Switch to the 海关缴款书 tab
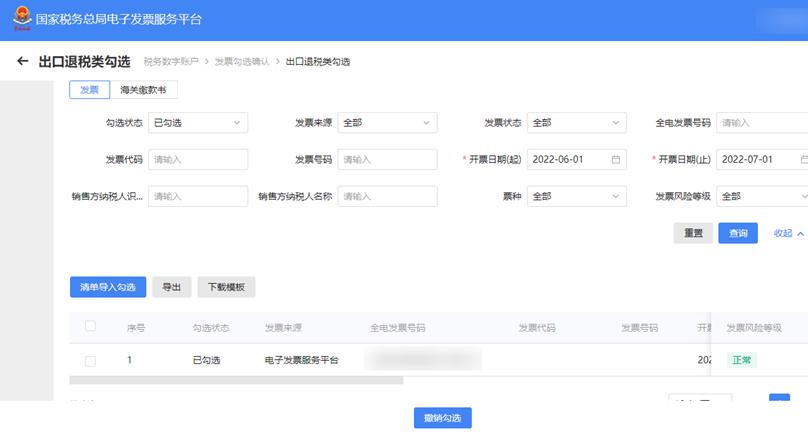 [144, 90]
